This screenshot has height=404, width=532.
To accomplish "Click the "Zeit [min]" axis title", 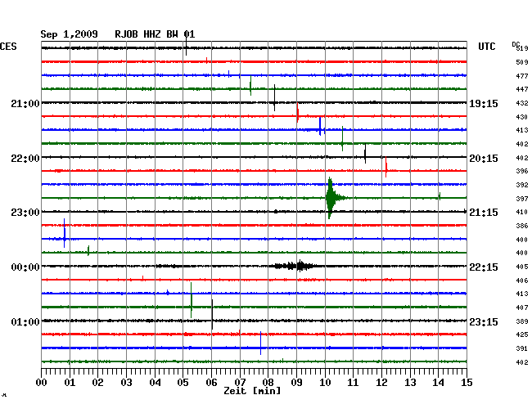I will coord(252,391).
